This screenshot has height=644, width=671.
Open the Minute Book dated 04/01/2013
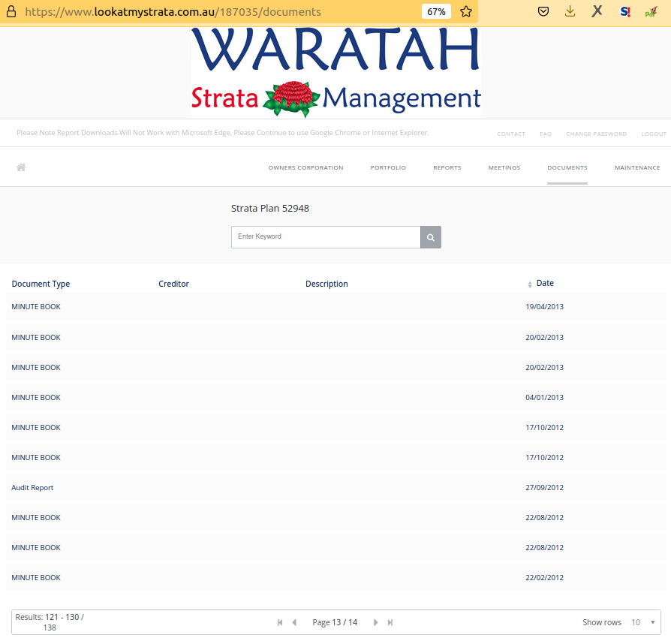(x=335, y=398)
